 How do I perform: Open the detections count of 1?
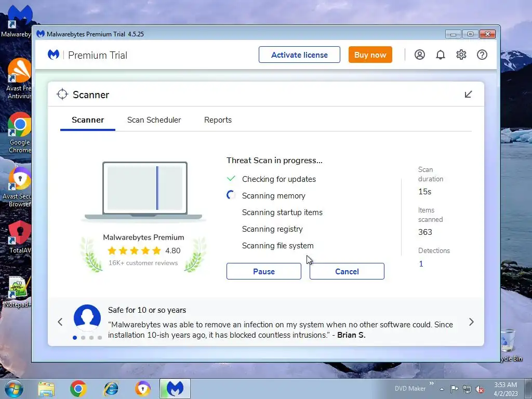[421, 263]
